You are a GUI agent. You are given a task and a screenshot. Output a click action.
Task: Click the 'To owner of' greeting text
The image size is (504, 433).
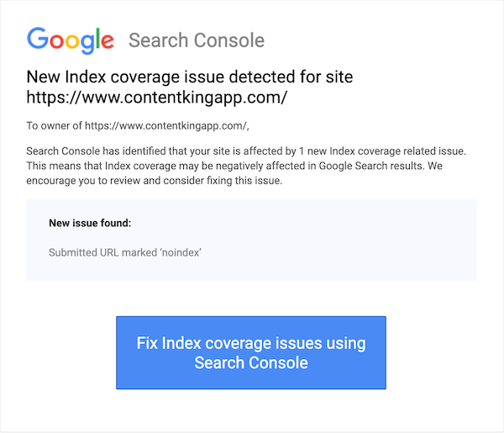click(54, 126)
